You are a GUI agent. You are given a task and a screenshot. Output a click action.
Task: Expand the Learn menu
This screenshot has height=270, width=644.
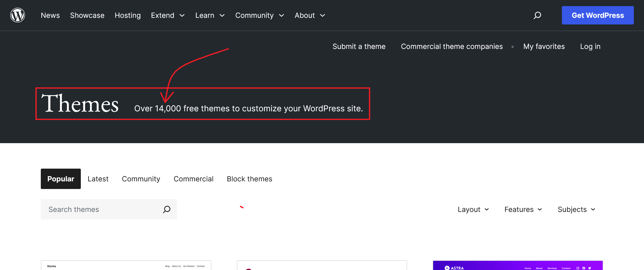point(210,15)
